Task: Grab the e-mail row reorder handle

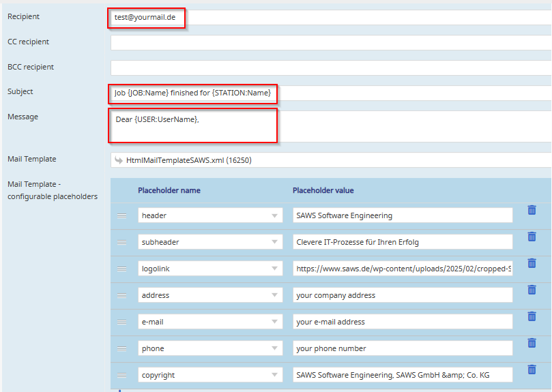Action: (122, 322)
